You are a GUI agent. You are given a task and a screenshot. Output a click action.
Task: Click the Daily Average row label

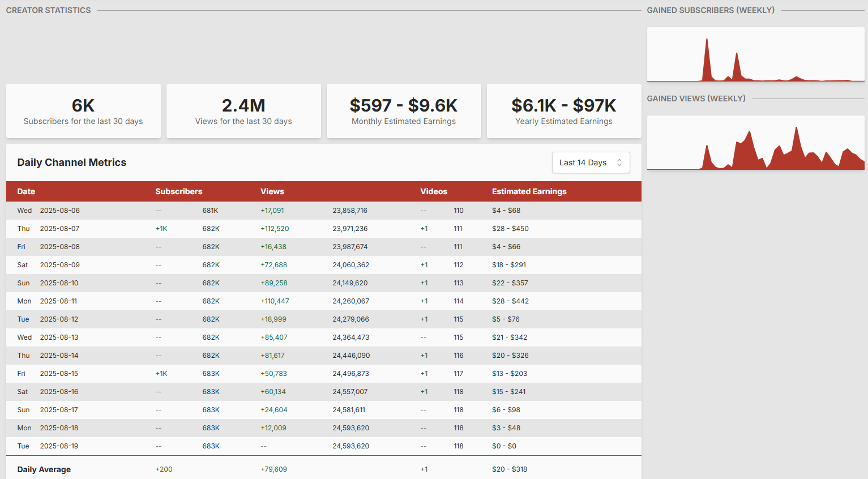tap(44, 469)
